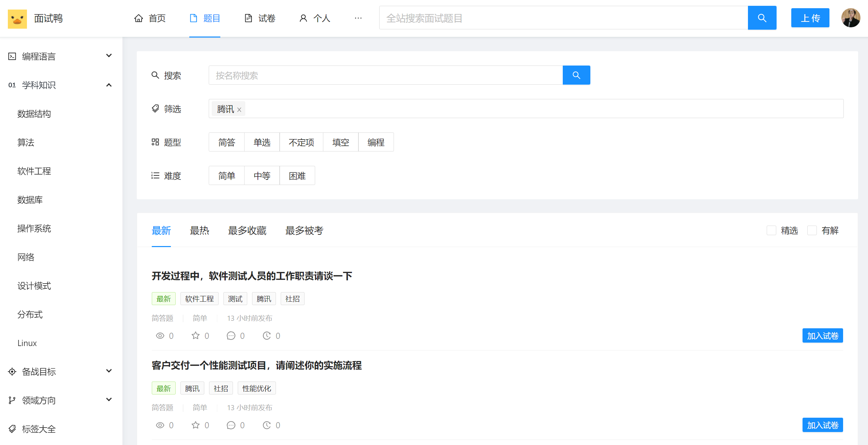Add the first question to 试卷
This screenshot has width=868, height=445.
pos(823,335)
